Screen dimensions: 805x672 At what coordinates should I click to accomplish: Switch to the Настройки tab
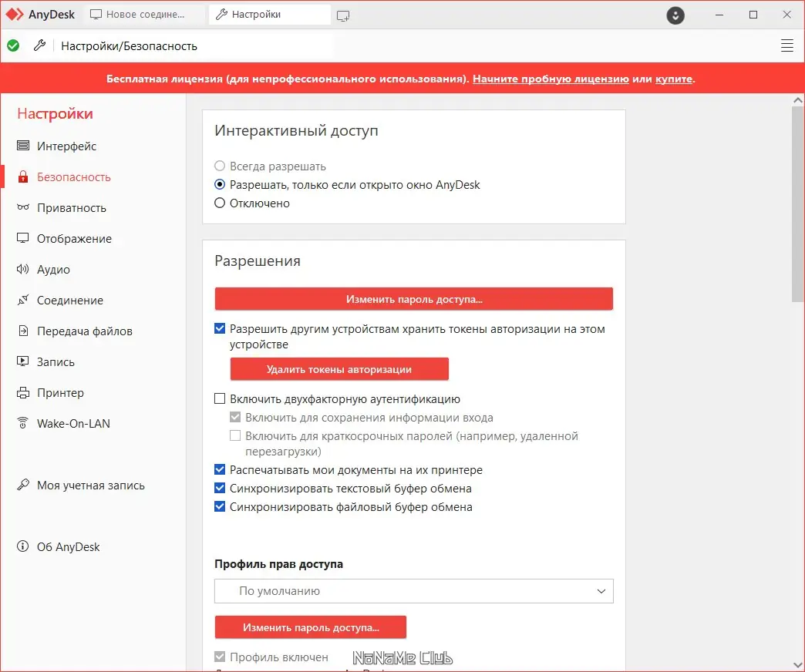(270, 15)
